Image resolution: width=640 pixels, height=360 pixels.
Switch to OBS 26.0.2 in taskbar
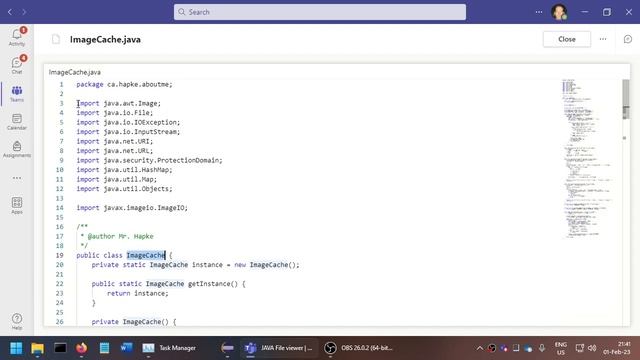[358, 348]
